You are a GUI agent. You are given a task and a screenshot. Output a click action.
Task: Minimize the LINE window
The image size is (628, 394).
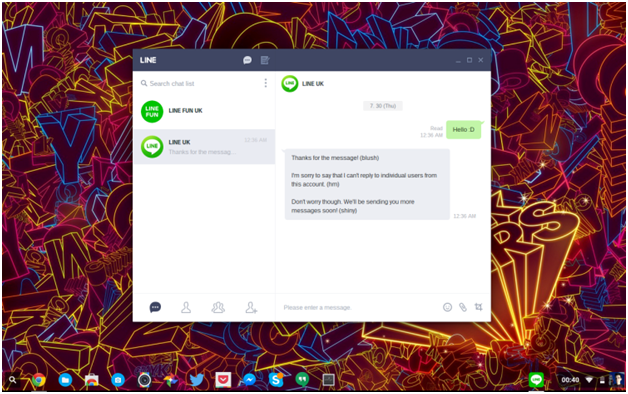click(x=458, y=60)
